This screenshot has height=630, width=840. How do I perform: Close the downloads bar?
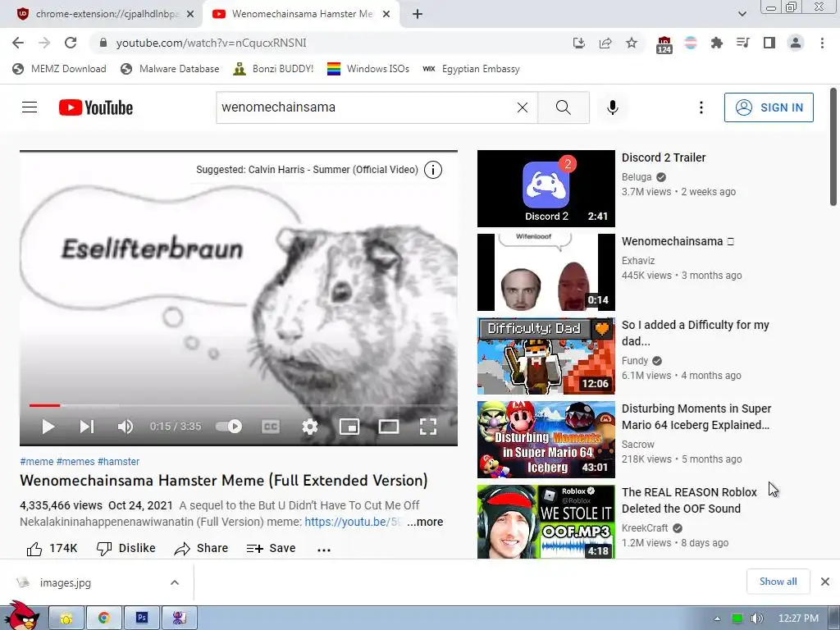click(x=825, y=582)
